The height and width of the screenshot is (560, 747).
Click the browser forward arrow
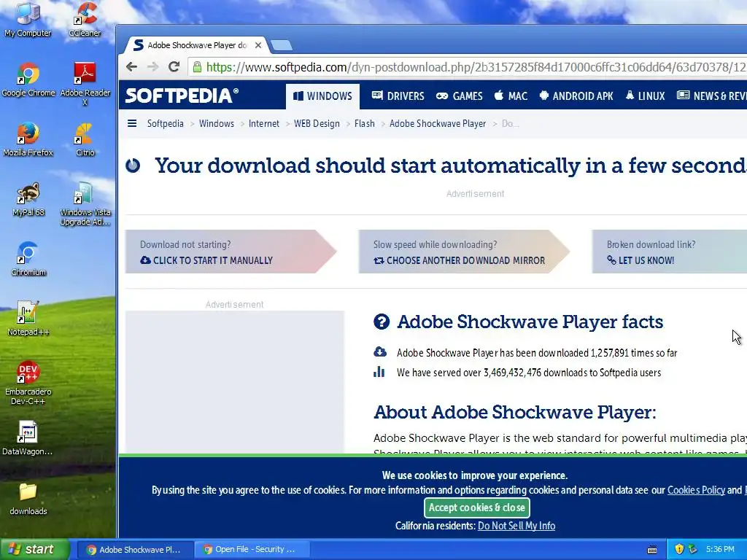[153, 66]
